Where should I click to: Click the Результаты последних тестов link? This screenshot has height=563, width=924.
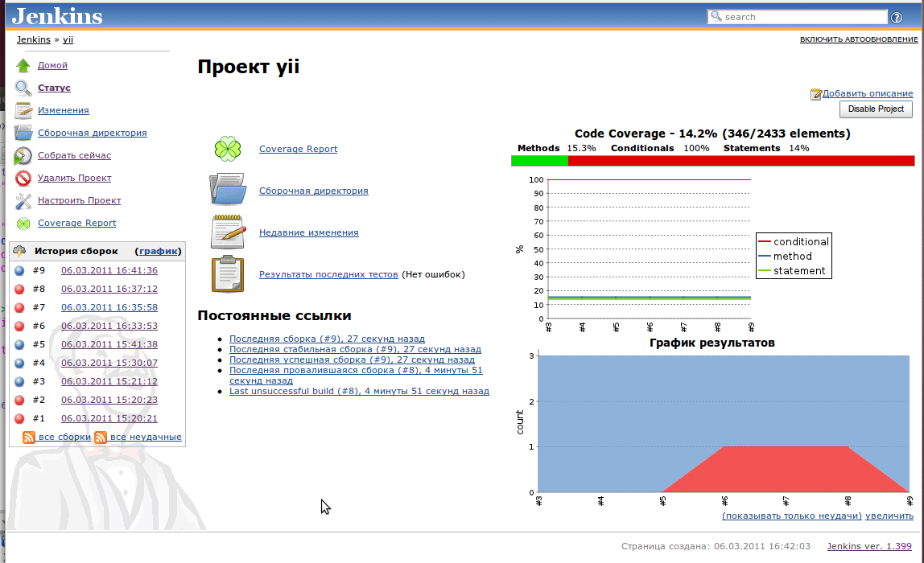(x=328, y=274)
